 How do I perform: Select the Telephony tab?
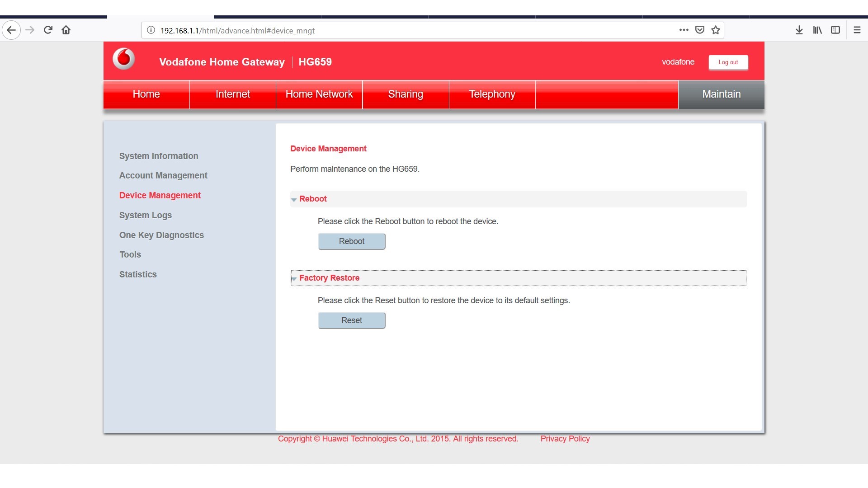pyautogui.click(x=492, y=94)
